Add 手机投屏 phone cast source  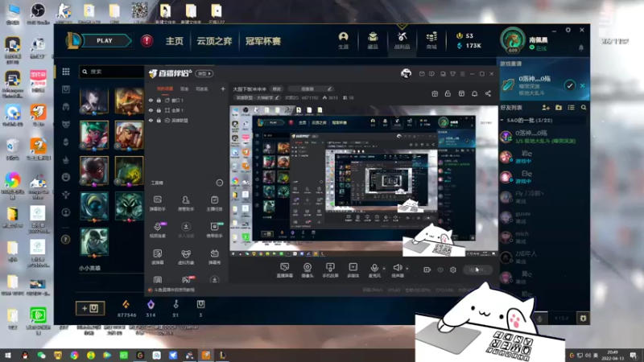coord(330,270)
